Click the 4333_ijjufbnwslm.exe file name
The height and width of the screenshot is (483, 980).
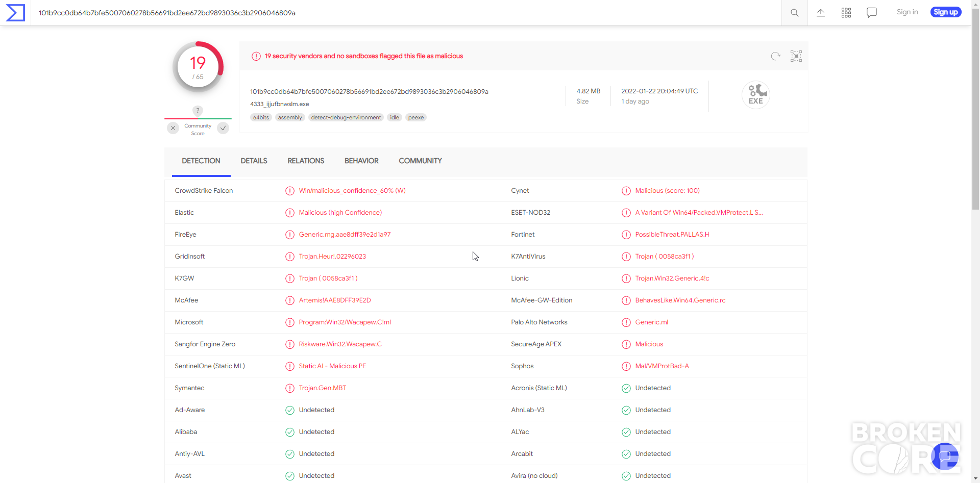click(x=280, y=104)
